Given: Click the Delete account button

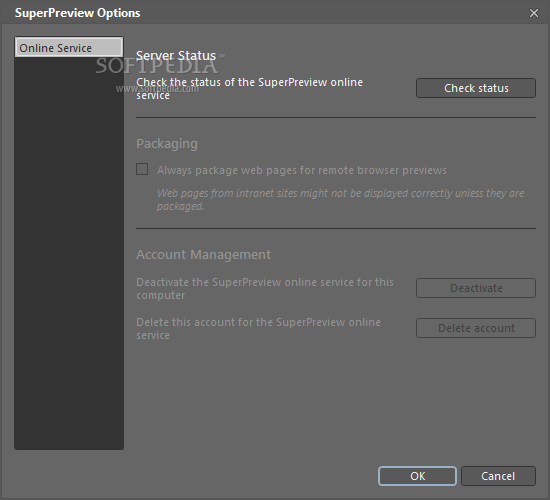Looking at the screenshot, I should [476, 328].
